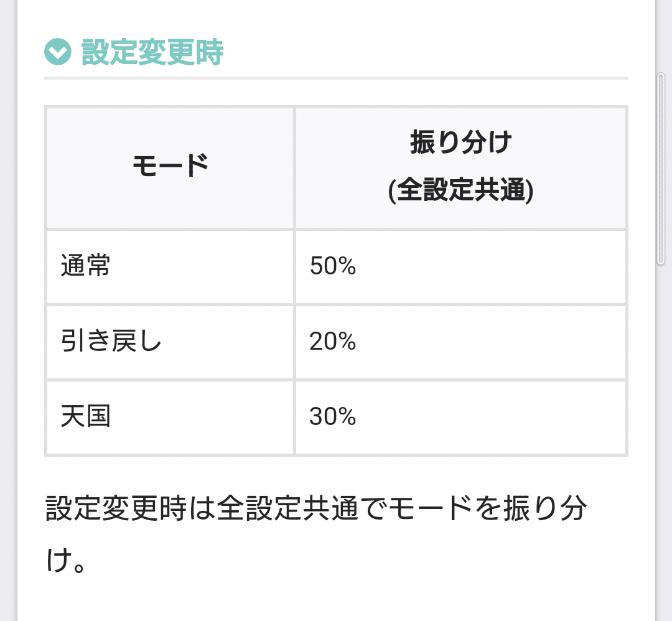Click the closing け。 line of the paragraph

(67, 560)
